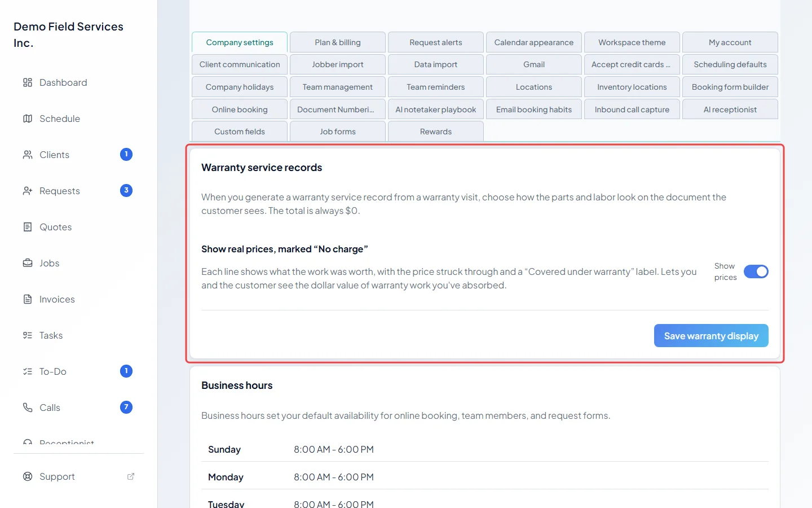
Task: Open the Inbound call capture tab
Action: tap(632, 110)
